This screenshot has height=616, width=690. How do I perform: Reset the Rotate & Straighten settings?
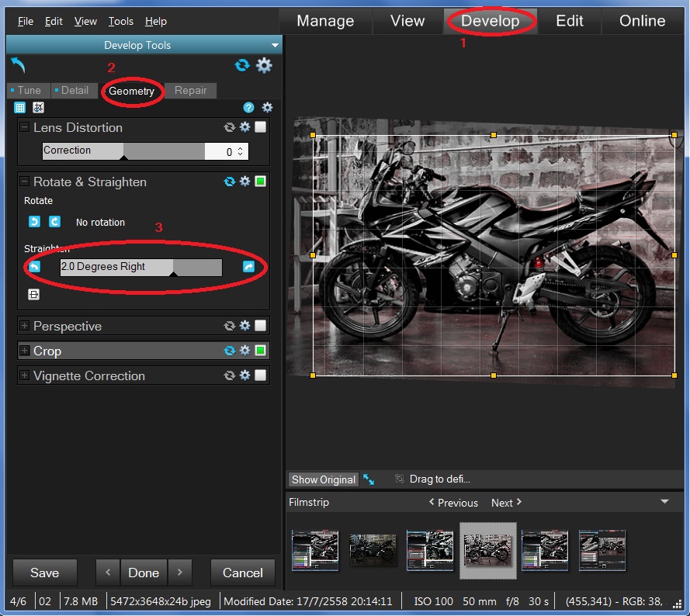click(x=230, y=182)
